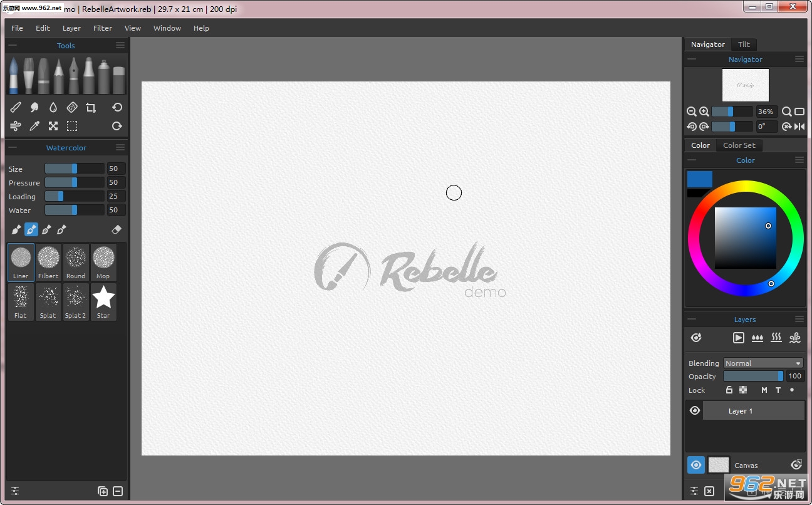Toggle masking fluid layer M

(x=764, y=390)
